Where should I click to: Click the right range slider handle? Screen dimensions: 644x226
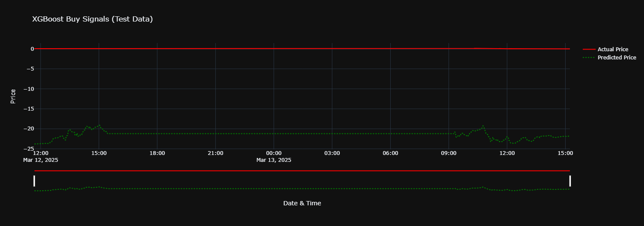coord(570,181)
